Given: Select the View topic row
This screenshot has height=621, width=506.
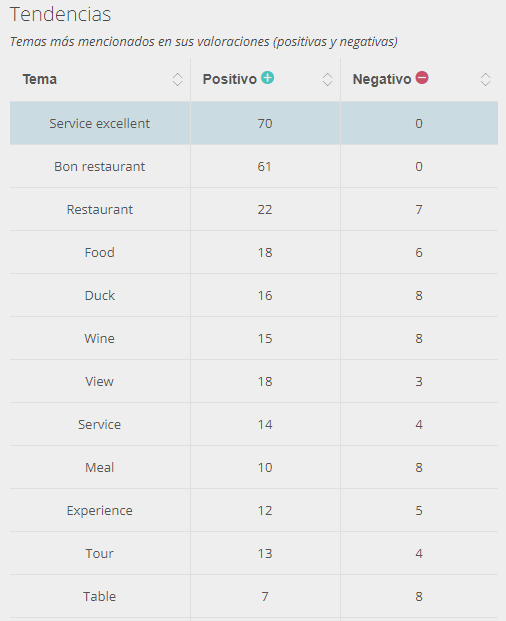Looking at the screenshot, I should (254, 381).
